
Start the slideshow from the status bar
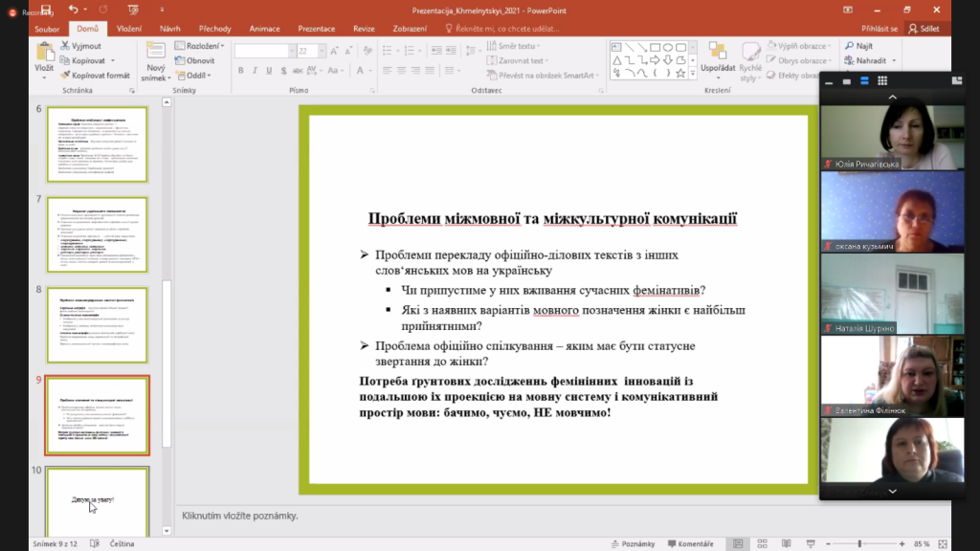pos(811,544)
